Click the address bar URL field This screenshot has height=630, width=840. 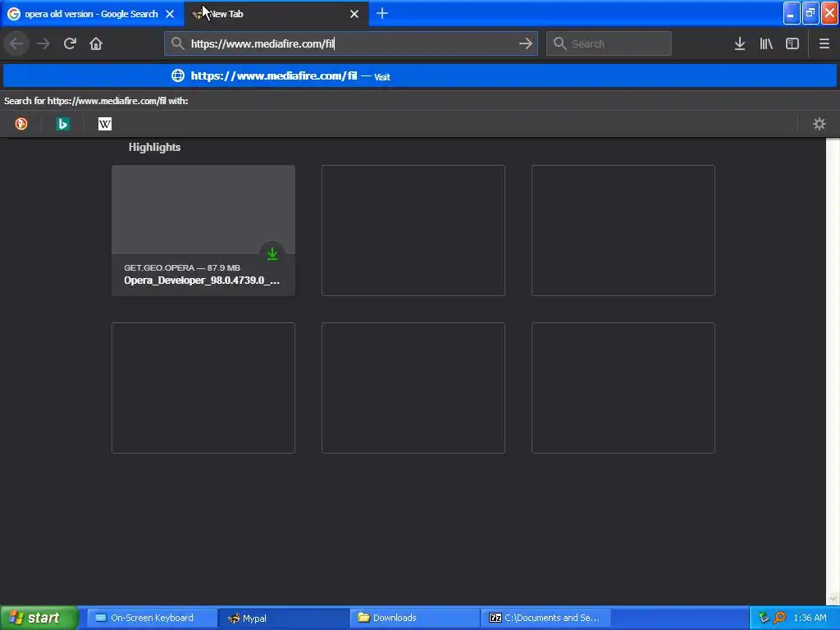coord(351,43)
